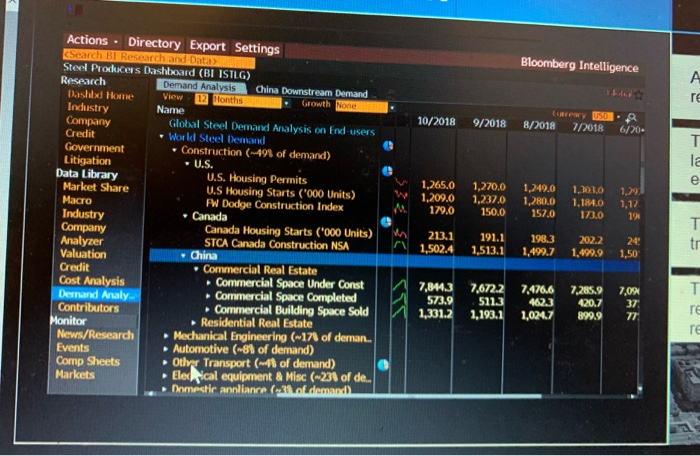Collapse the Construction (~49% of demand) node

tap(175, 150)
